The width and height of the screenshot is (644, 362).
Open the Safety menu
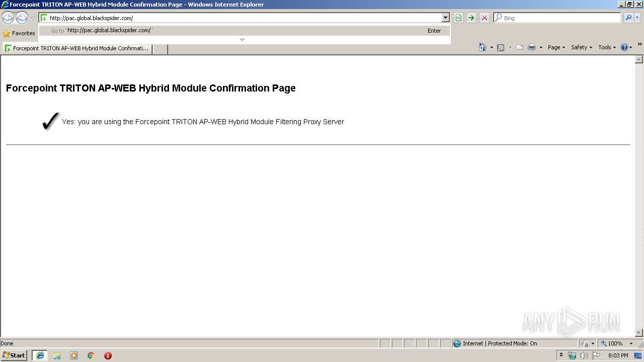tap(581, 47)
